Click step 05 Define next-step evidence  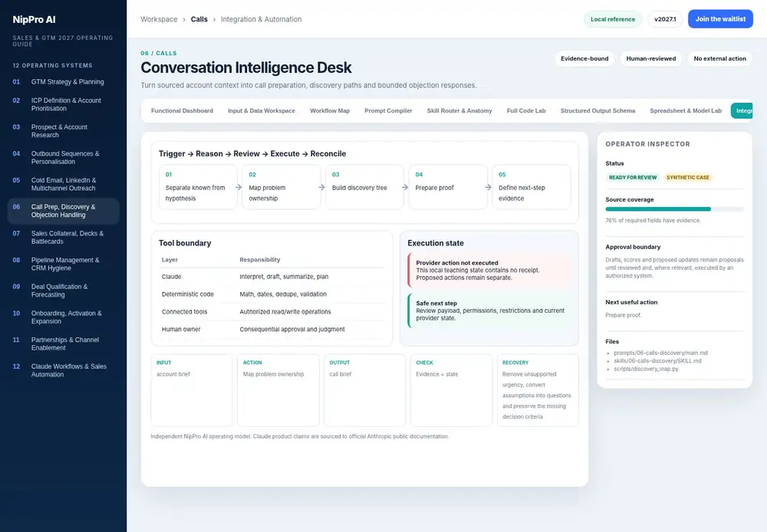(532, 187)
